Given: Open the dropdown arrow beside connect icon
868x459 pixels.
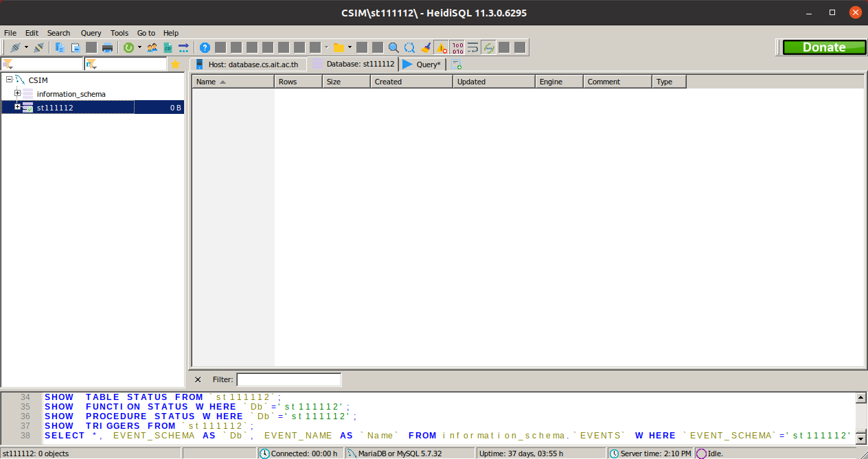Looking at the screenshot, I should pos(26,47).
